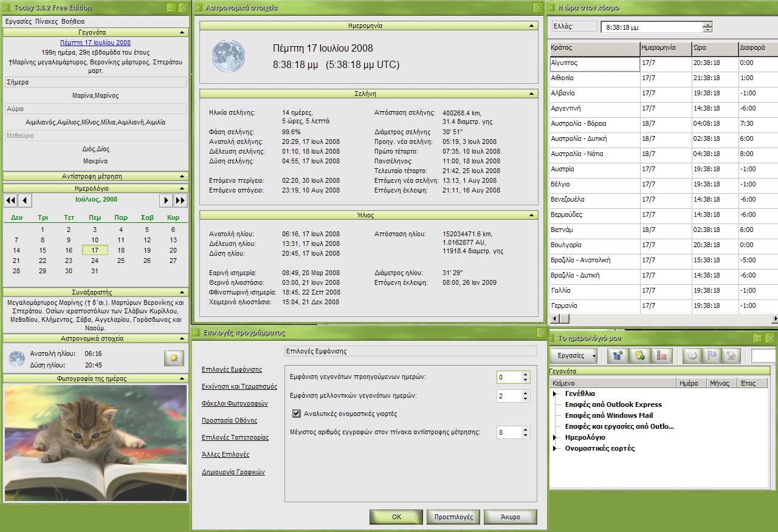This screenshot has height=532, width=778.
Task: Advance to the next month in calendar
Action: tap(165, 200)
